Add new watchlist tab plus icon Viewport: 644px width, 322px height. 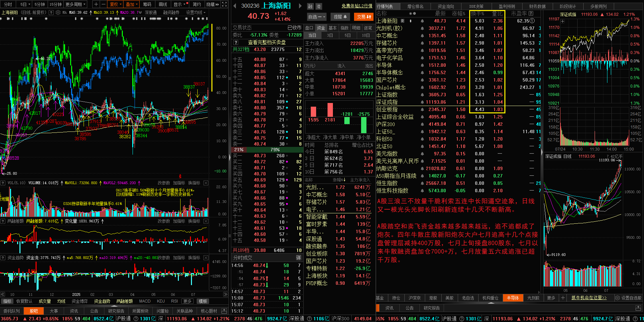[563, 298]
